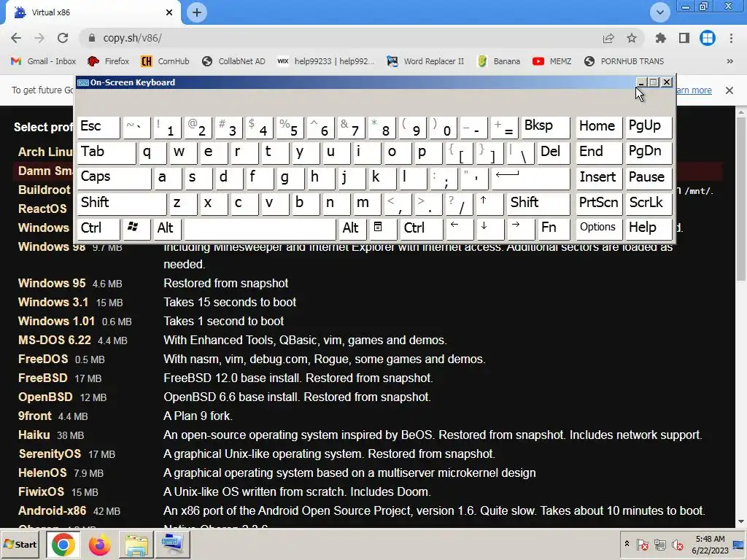
Task: Open the Banana bookmark
Action: (499, 61)
